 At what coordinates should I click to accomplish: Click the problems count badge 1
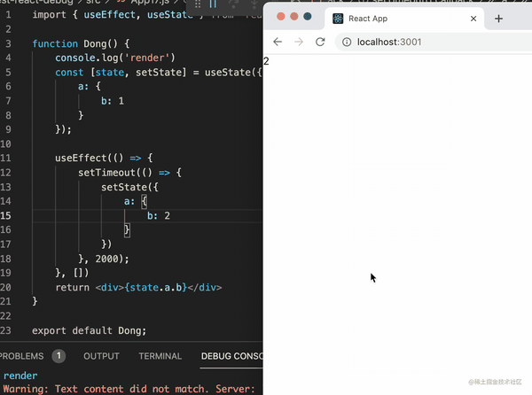(x=59, y=356)
